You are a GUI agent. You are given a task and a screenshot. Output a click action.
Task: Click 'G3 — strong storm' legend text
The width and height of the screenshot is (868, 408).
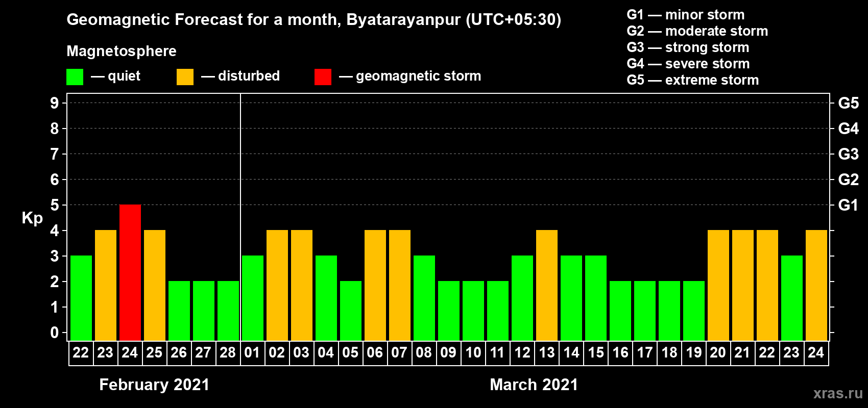click(x=688, y=47)
